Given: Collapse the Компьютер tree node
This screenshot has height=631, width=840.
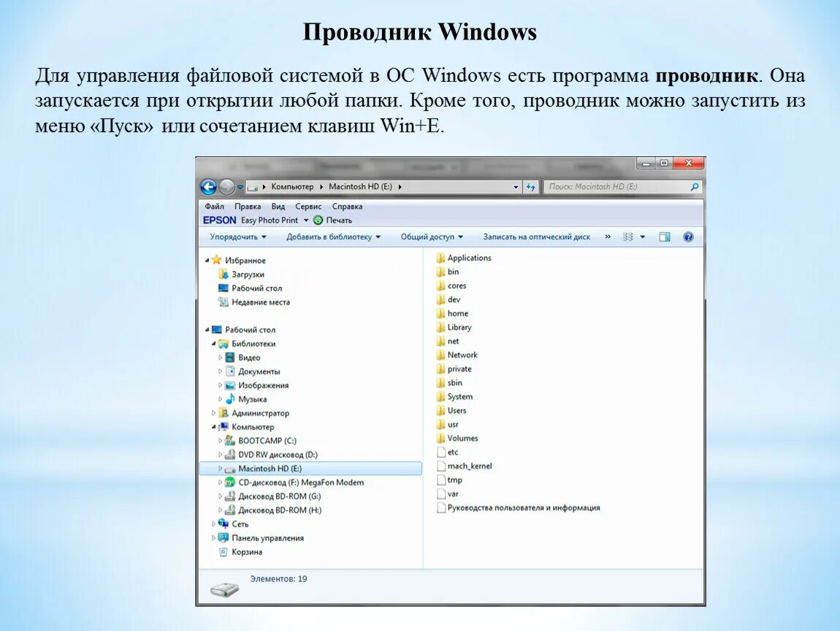Looking at the screenshot, I should pyautogui.click(x=213, y=427).
